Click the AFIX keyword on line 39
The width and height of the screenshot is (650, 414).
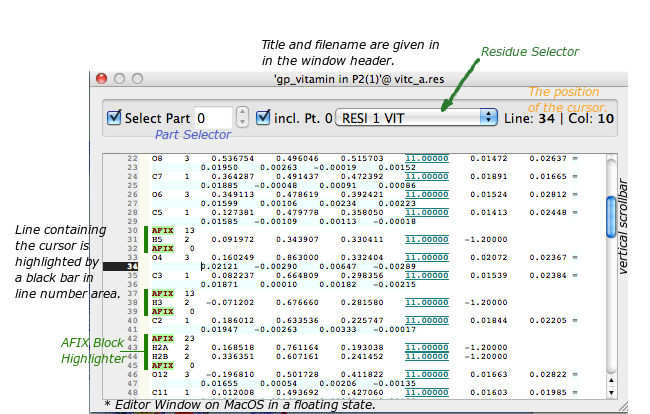(x=162, y=312)
